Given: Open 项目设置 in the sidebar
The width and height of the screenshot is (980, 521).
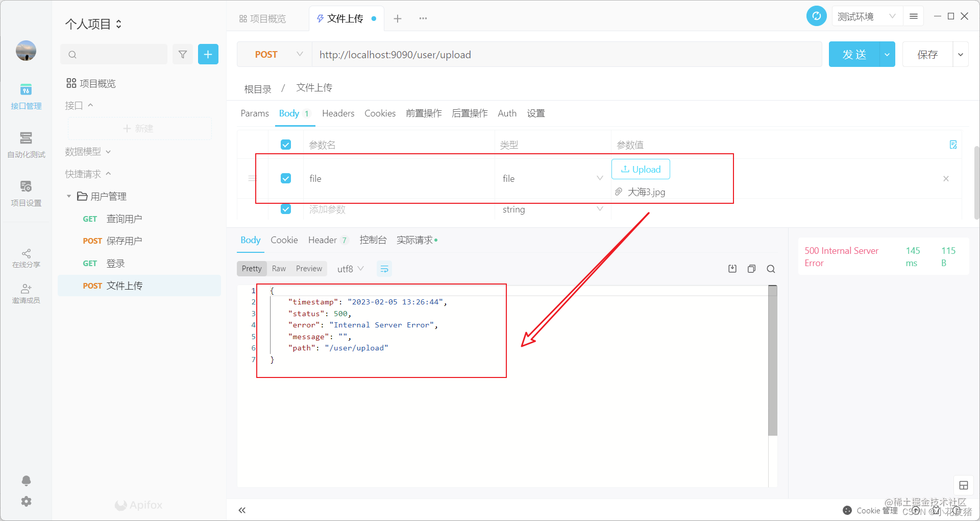Looking at the screenshot, I should (x=26, y=194).
